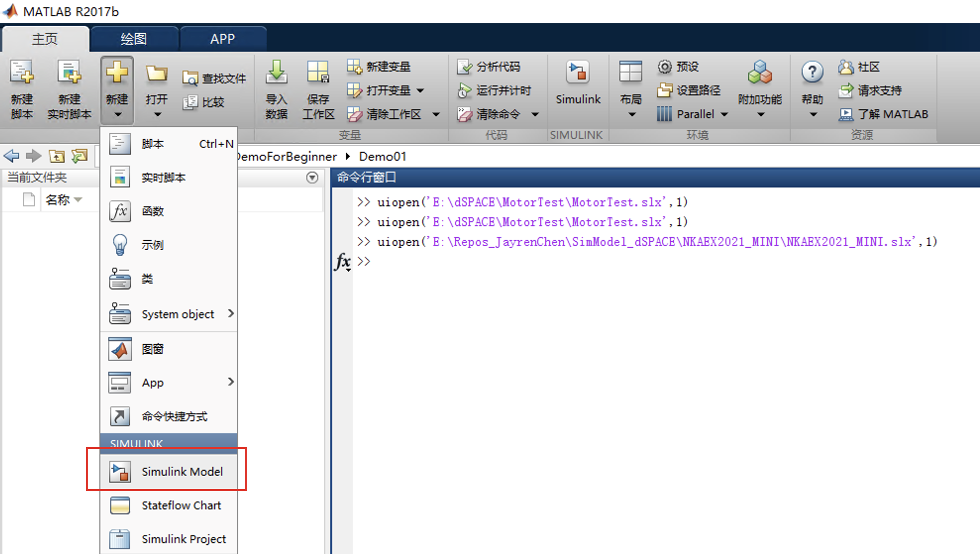This screenshot has height=554, width=980.
Task: Click the 打开 folder icon
Action: click(157, 74)
